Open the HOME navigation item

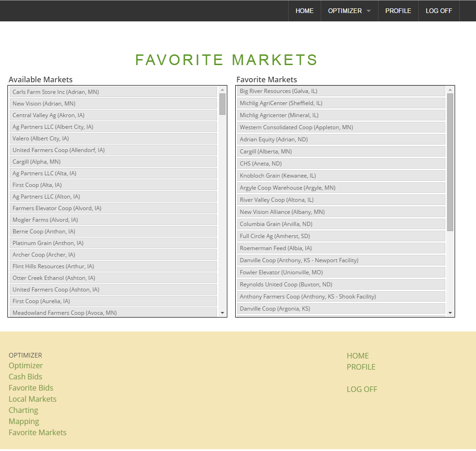point(304,11)
